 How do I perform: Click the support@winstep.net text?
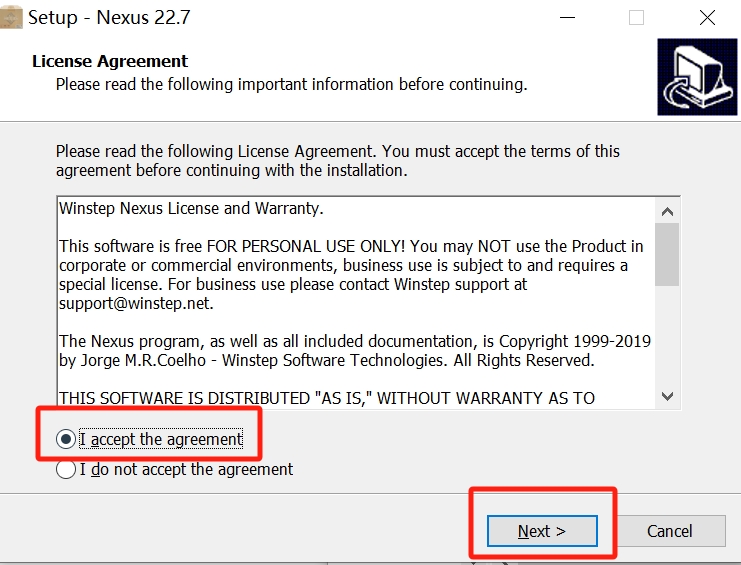[x=136, y=303]
